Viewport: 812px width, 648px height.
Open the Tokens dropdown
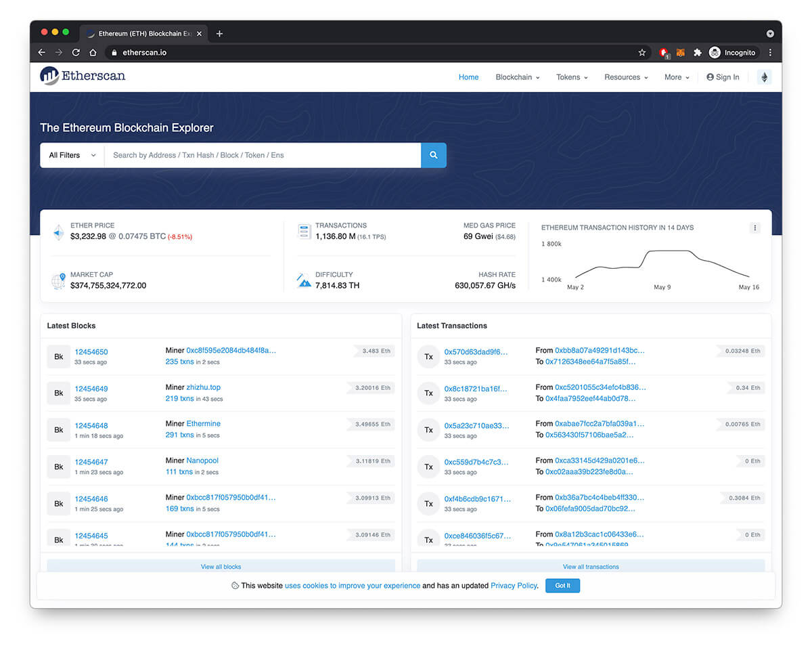click(571, 77)
